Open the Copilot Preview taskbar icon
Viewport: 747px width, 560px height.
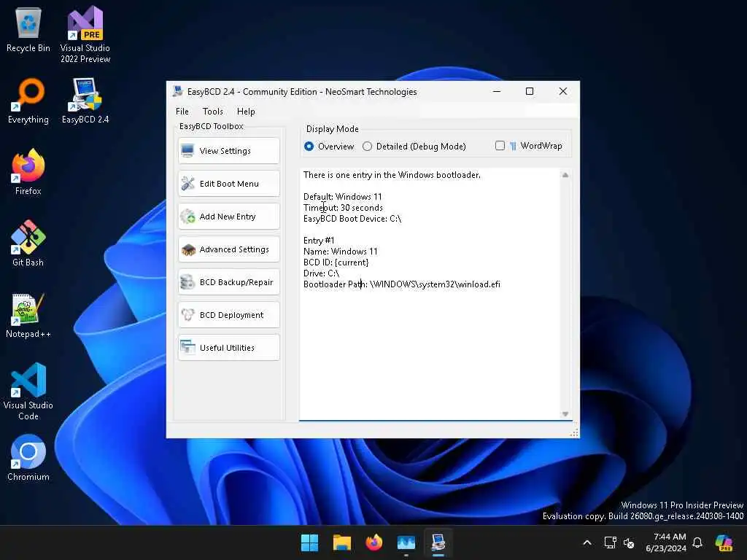[724, 542]
